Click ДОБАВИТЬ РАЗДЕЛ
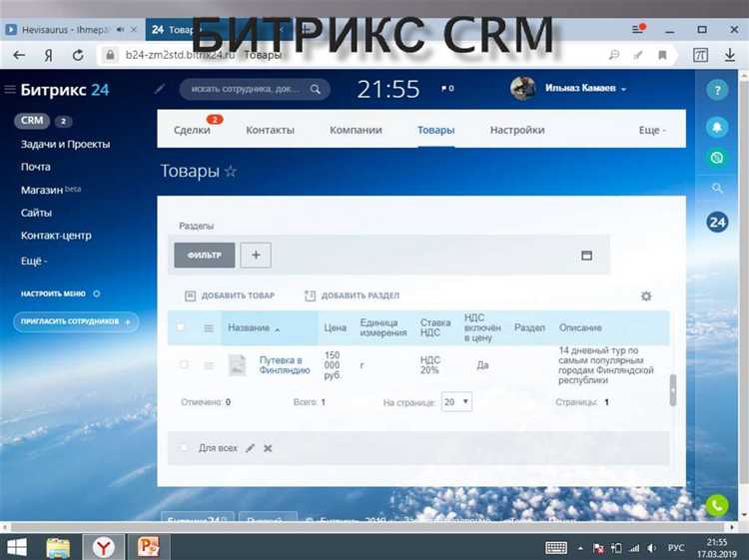The image size is (749, 560). tap(353, 296)
